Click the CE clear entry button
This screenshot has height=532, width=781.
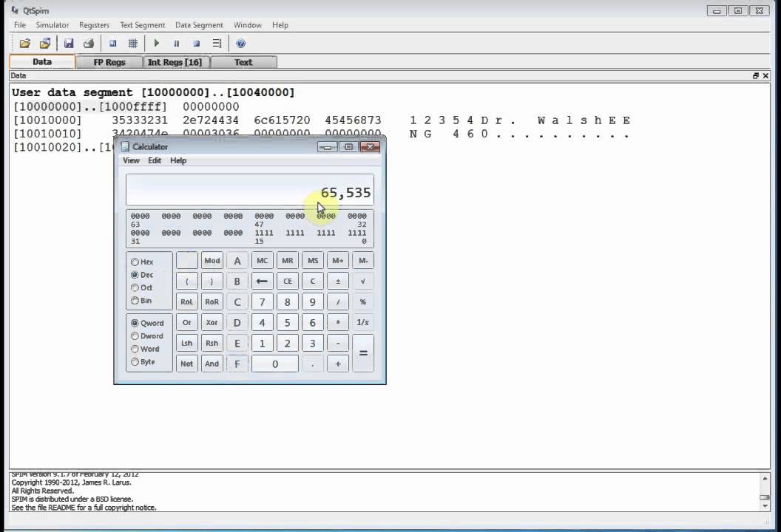(288, 282)
